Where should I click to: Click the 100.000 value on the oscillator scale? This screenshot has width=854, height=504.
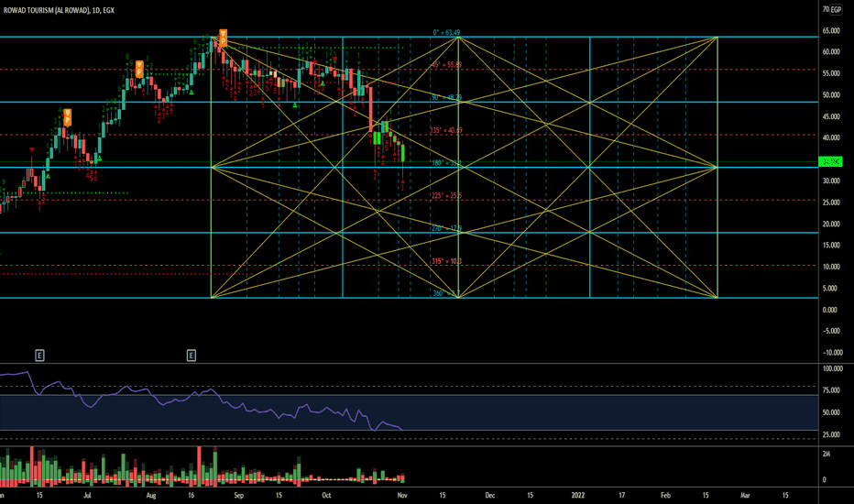[832, 369]
